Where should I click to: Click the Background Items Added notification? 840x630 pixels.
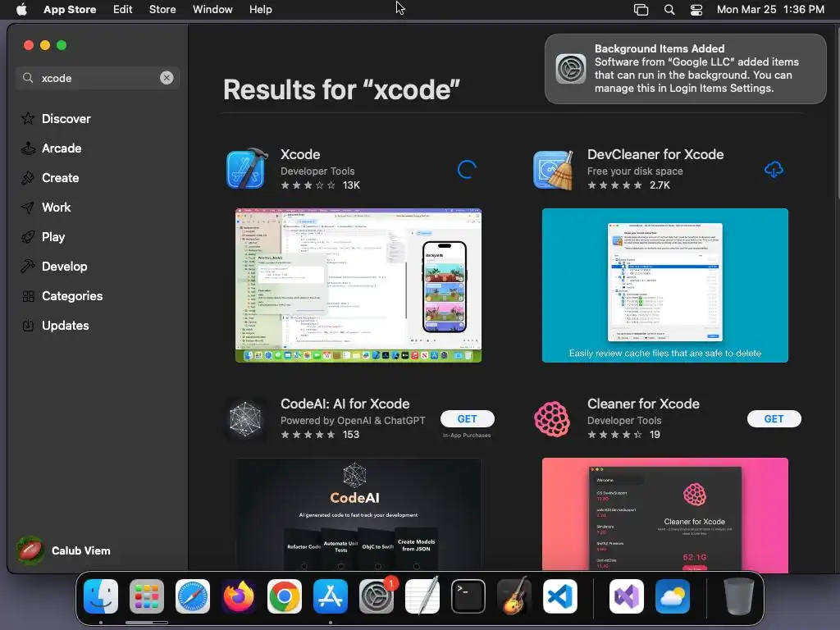click(x=685, y=69)
